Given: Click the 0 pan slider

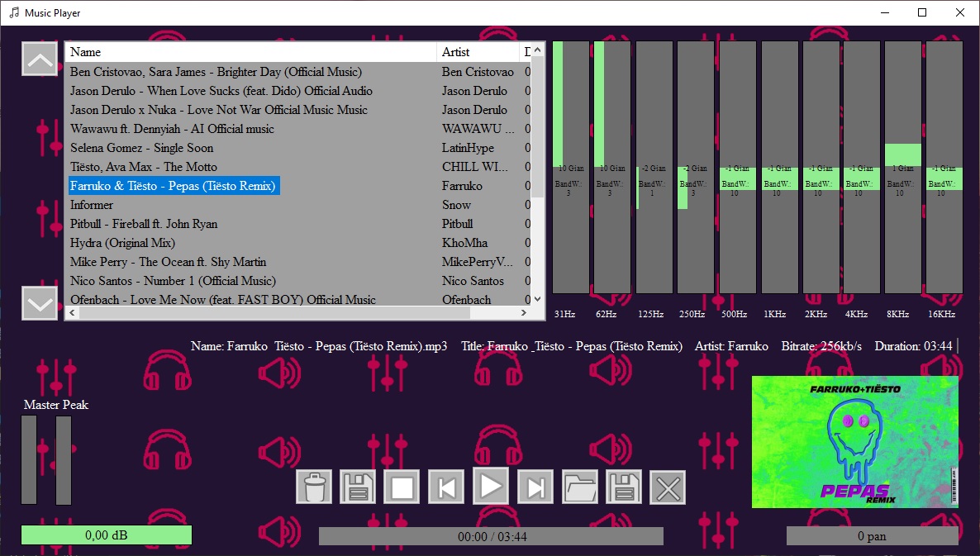Looking at the screenshot, I should pos(872,536).
